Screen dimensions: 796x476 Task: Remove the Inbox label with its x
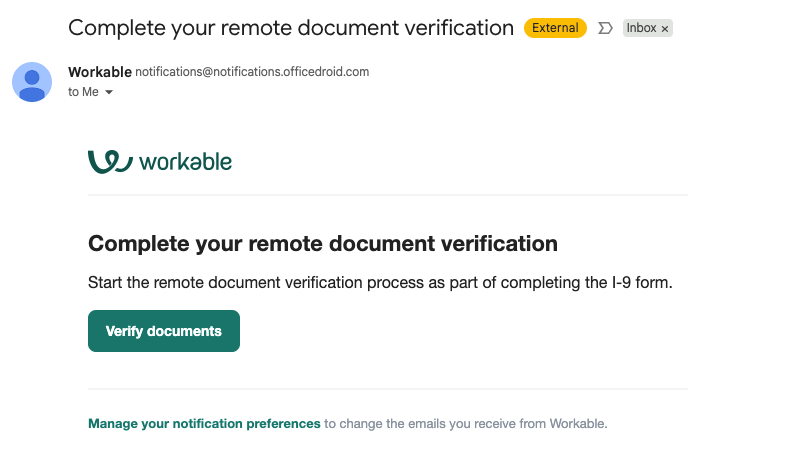coord(665,29)
